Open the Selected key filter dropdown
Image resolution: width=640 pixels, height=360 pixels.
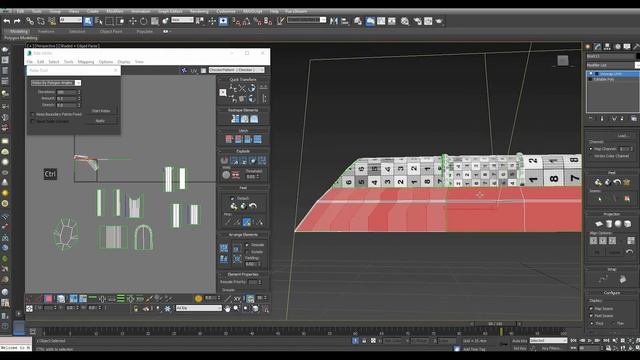tap(548, 340)
